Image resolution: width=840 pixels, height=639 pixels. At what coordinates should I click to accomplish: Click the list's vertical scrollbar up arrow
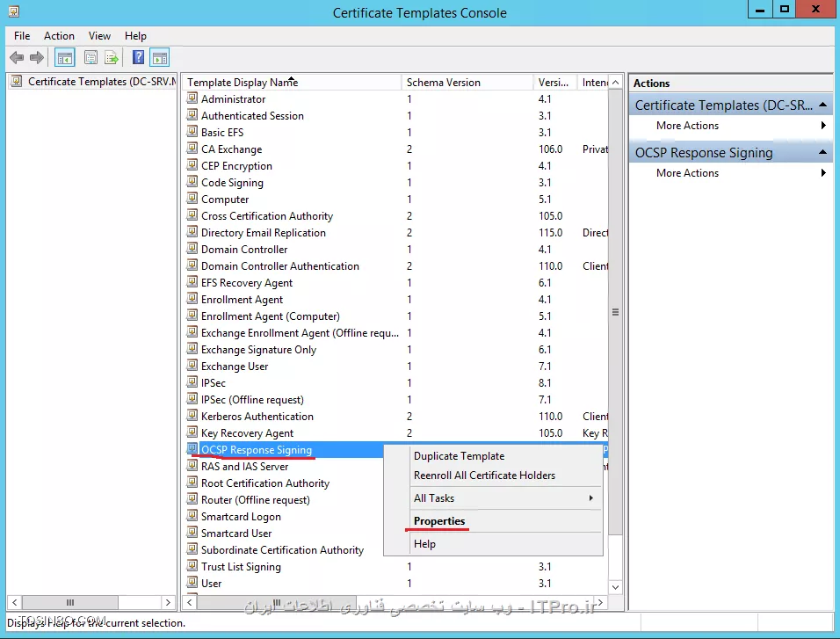coord(616,82)
